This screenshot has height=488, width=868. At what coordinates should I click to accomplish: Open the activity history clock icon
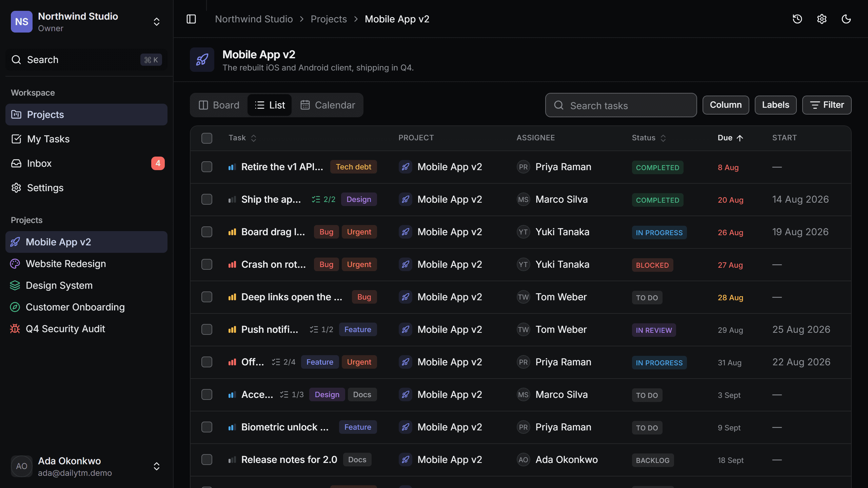(x=797, y=19)
